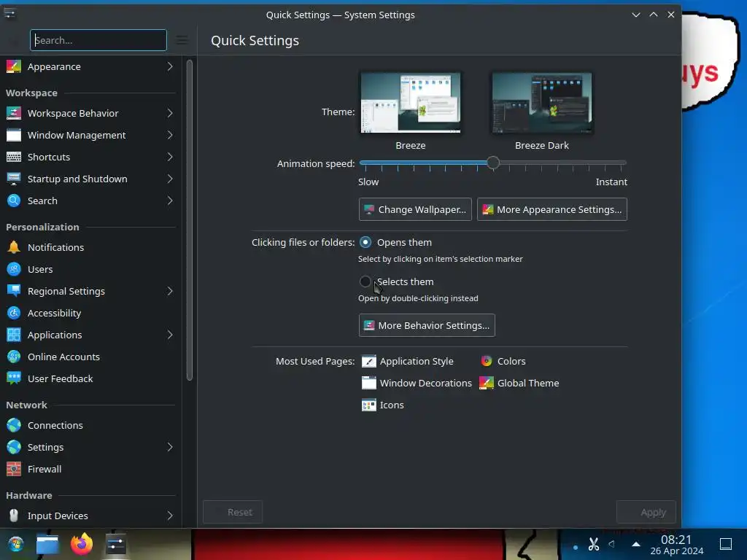Expand the Workspace Behavior chevron
This screenshot has height=560, width=747.
[x=169, y=113]
